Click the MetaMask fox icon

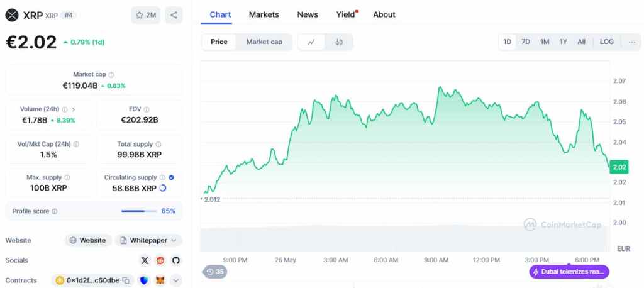pyautogui.click(x=160, y=280)
